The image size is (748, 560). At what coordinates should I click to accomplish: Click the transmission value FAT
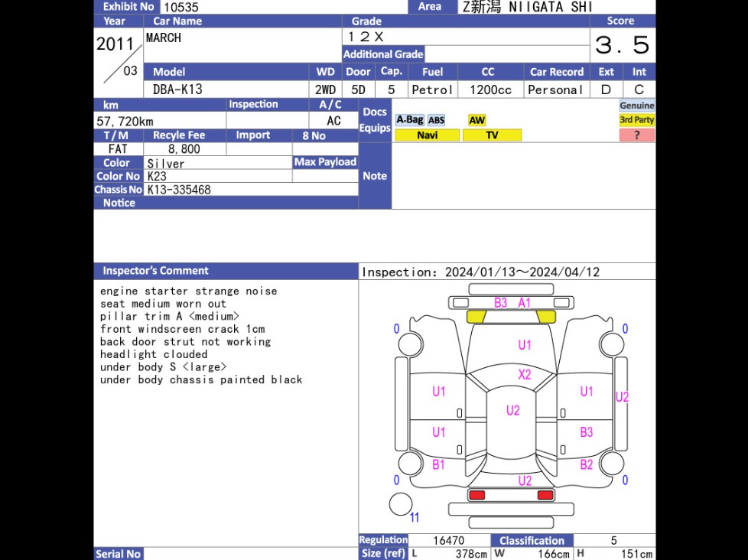pyautogui.click(x=118, y=149)
